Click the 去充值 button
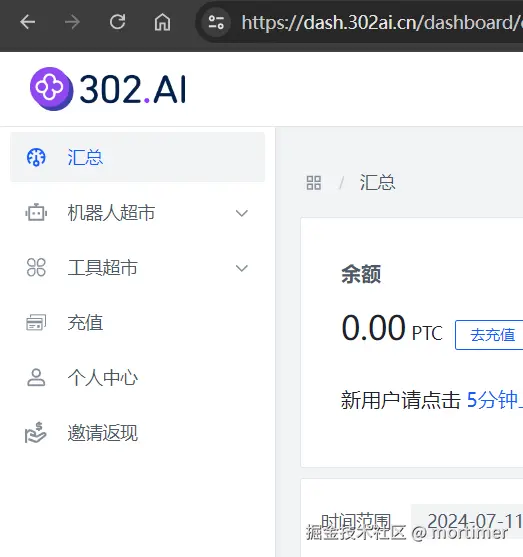 click(489, 335)
